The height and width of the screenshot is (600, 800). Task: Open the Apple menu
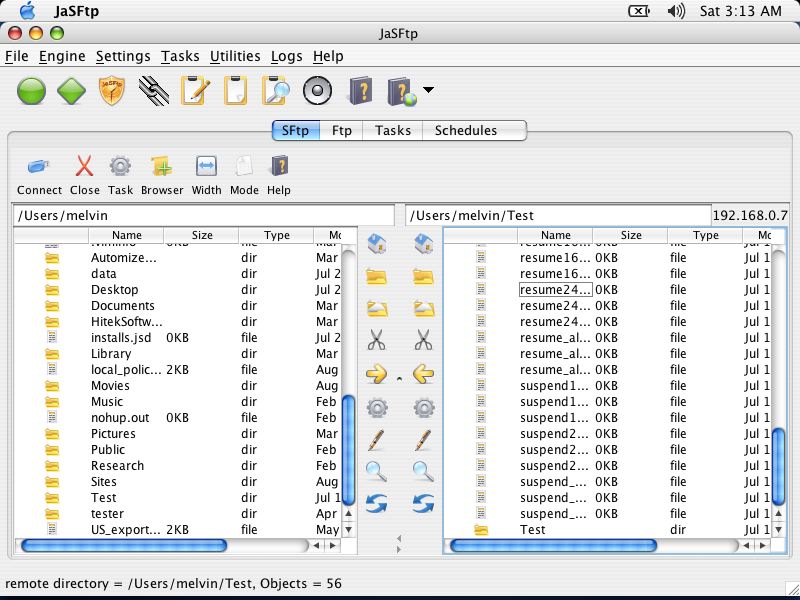tap(28, 10)
